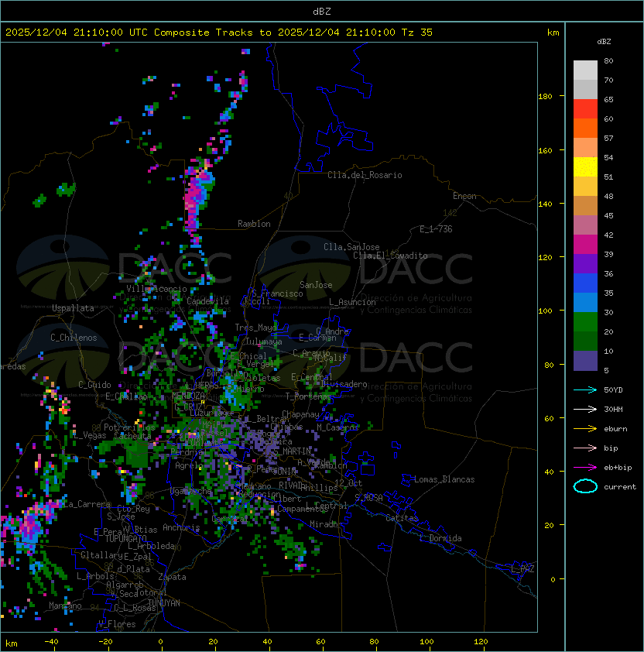Click the V_Flores place label
644x652 pixels.
(117, 624)
